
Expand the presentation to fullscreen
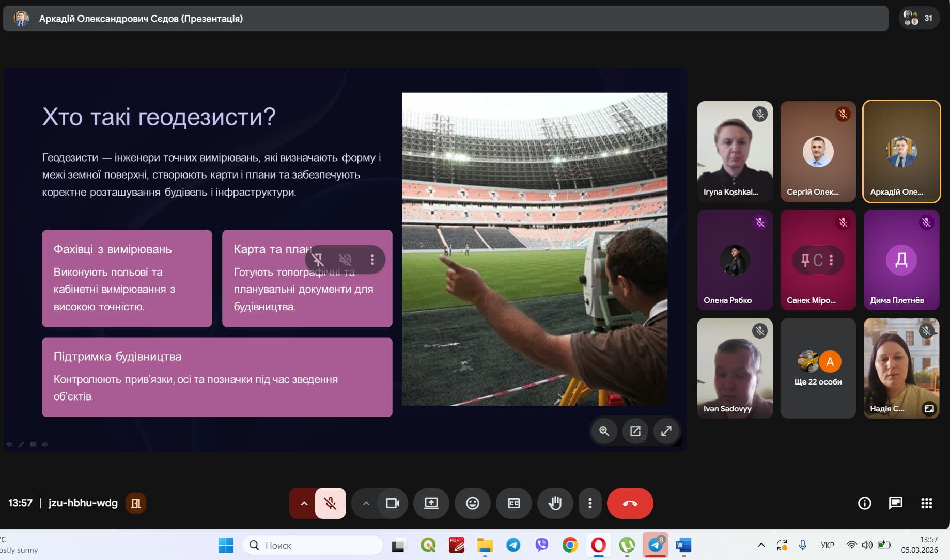[x=666, y=431]
